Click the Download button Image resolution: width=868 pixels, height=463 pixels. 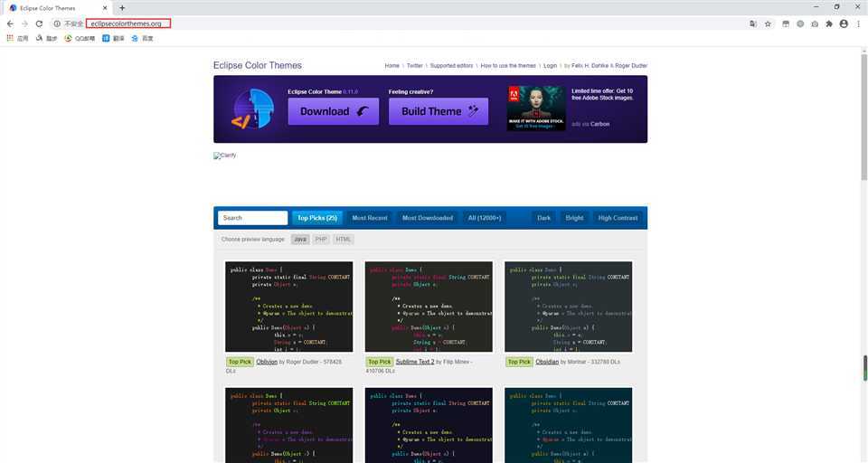click(x=334, y=111)
